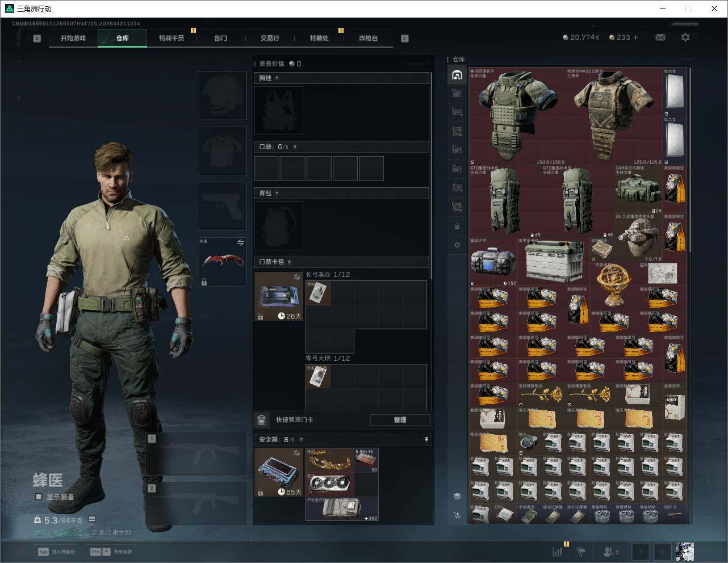
Task: Add premium currency with the plus button
Action: pyautogui.click(x=636, y=37)
